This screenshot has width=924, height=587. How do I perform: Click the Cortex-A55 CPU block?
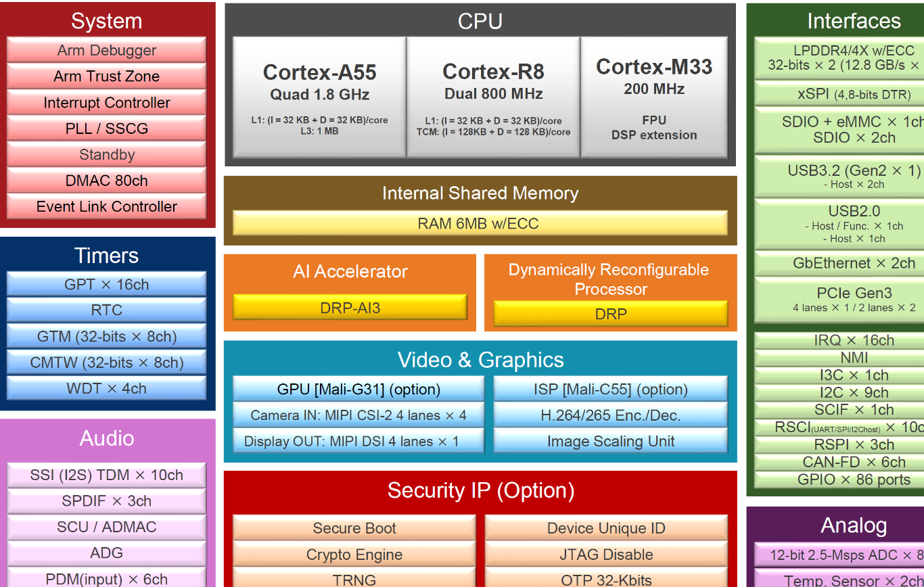319,97
